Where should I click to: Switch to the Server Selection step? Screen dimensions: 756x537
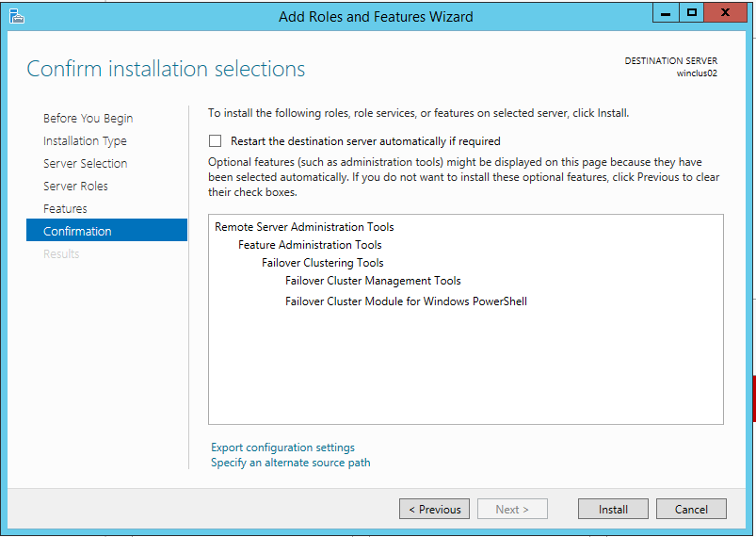(85, 164)
